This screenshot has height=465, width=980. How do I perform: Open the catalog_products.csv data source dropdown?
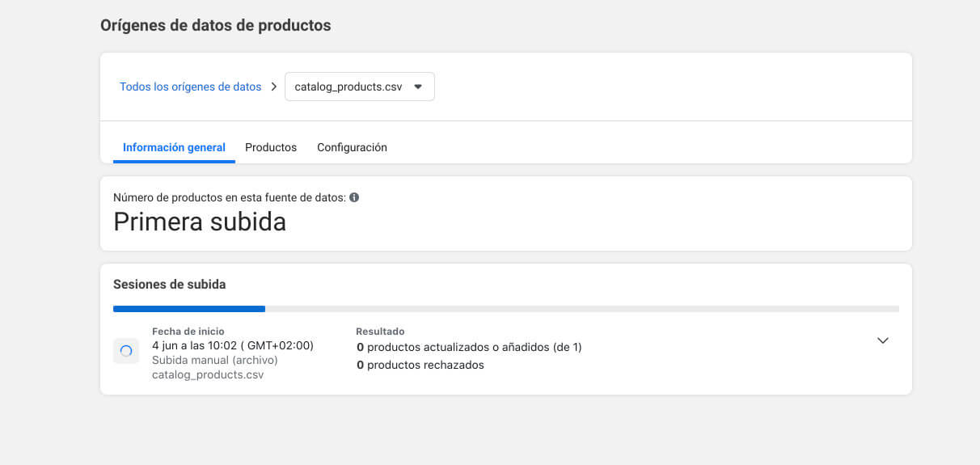click(x=360, y=87)
